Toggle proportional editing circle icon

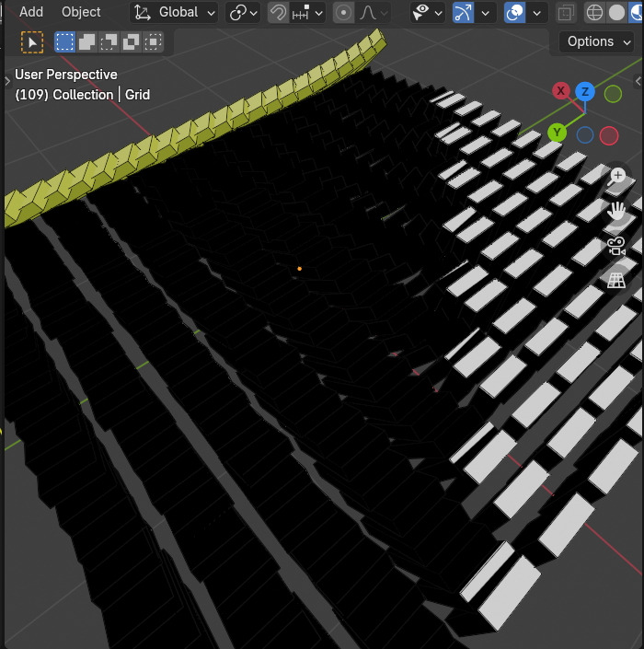[x=343, y=13]
